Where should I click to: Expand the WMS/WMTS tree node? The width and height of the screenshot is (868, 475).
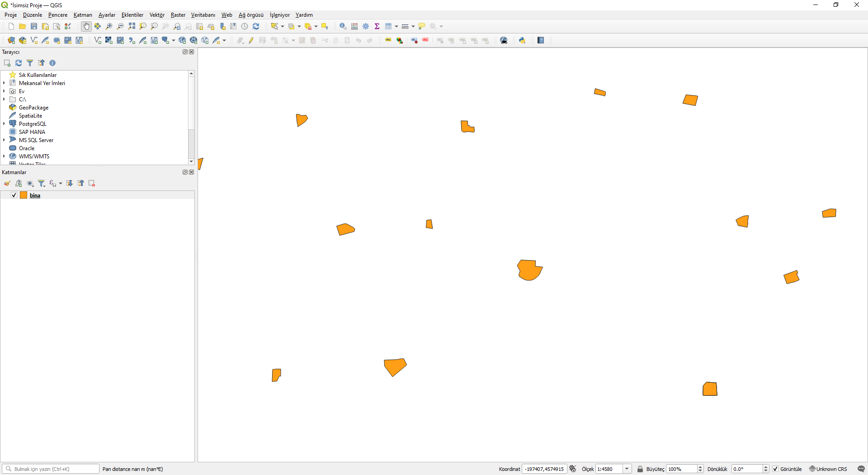(4, 156)
